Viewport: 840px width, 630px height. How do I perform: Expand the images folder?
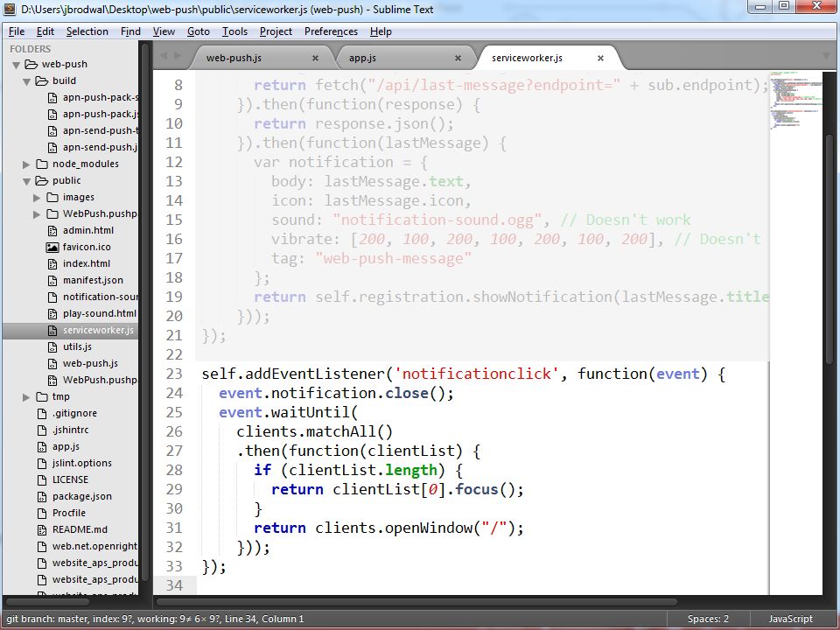coord(37,198)
